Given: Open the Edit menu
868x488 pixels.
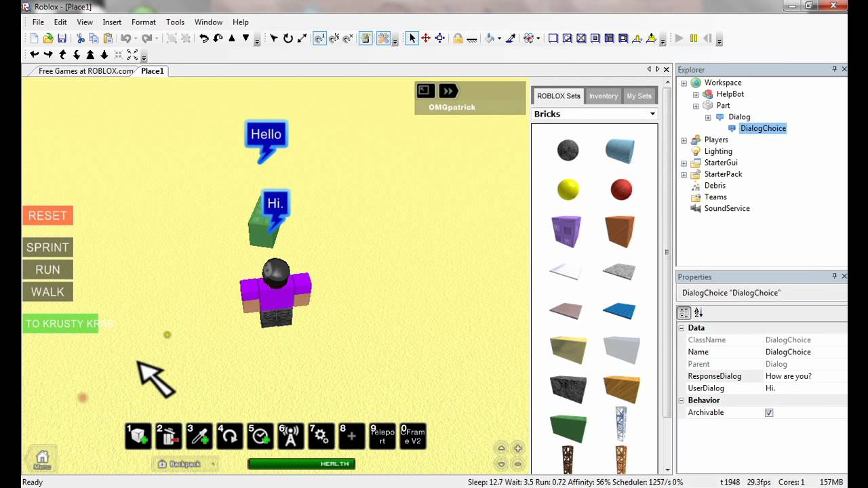Looking at the screenshot, I should pos(60,22).
